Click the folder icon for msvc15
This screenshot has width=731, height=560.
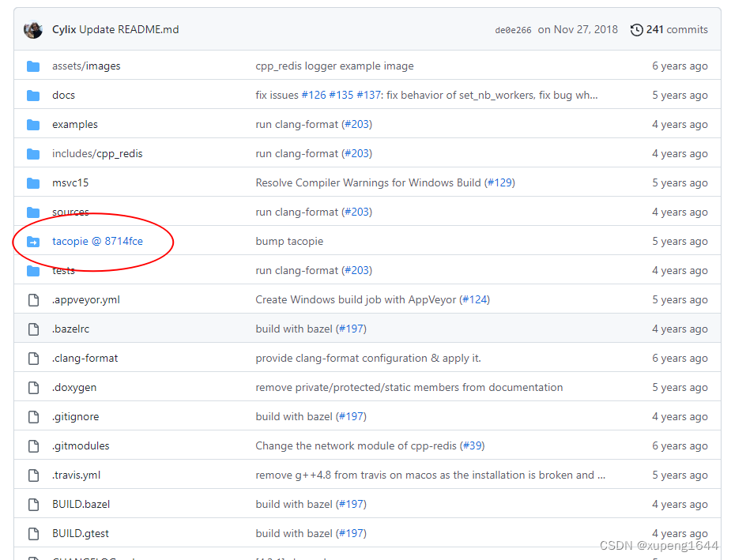coord(32,182)
